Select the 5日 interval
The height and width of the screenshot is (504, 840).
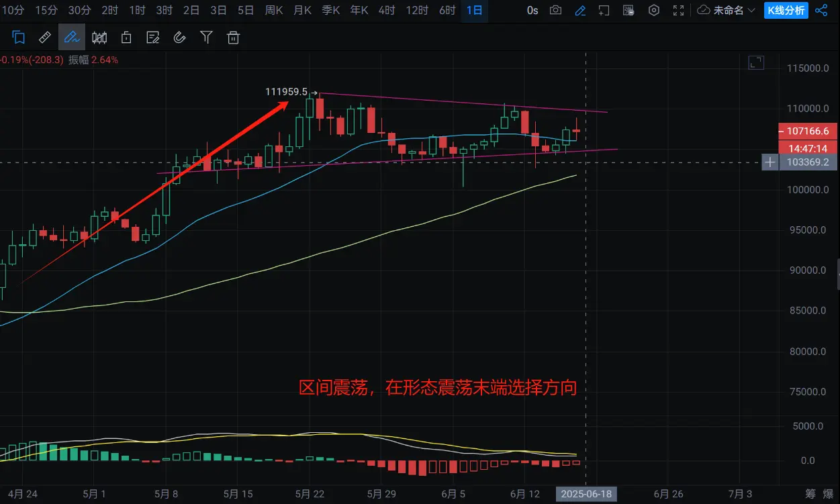click(245, 10)
